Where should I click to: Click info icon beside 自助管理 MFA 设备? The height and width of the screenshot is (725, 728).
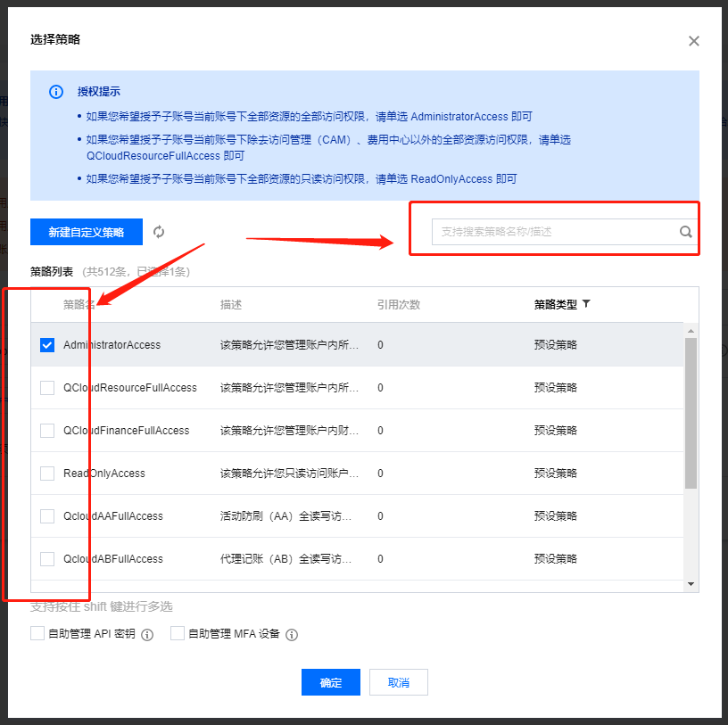pos(292,635)
